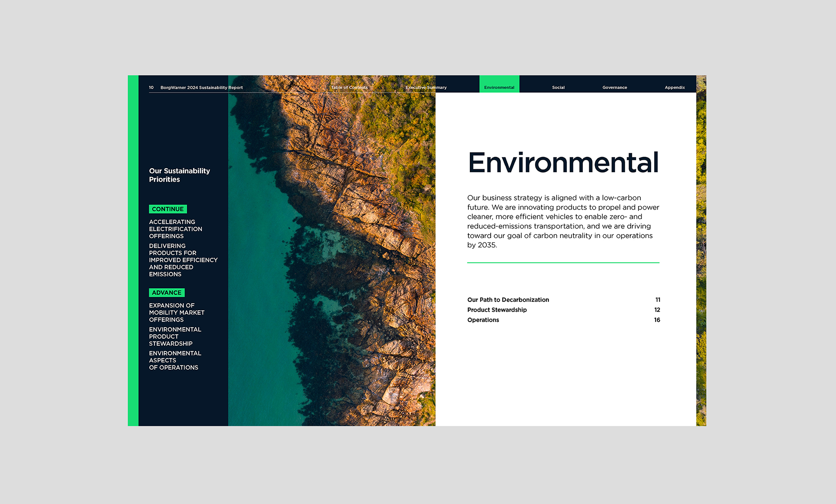Click the ADVANCE green label

(x=167, y=293)
